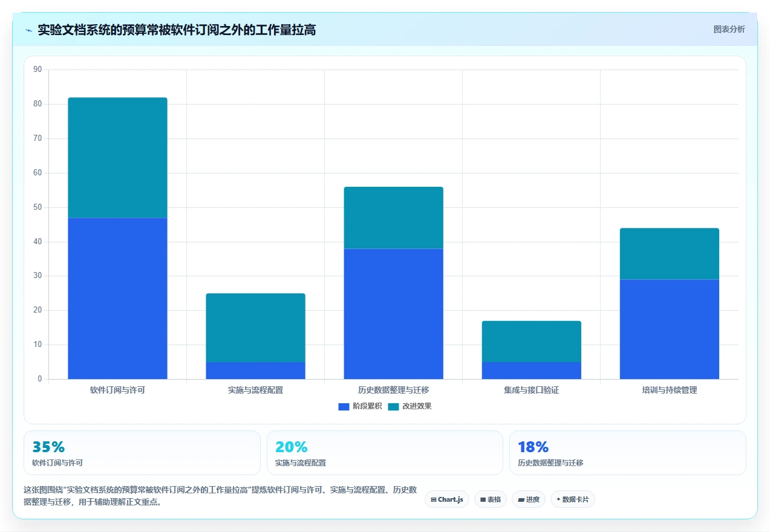Click the 历史数据整理与迁移 x-axis label
The image size is (770, 532).
[x=393, y=390]
